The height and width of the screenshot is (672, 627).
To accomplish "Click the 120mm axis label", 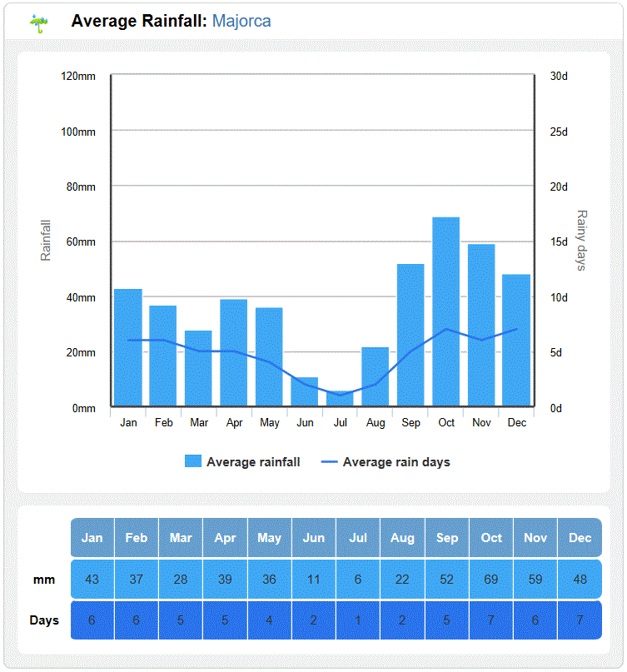I will 78,77.
